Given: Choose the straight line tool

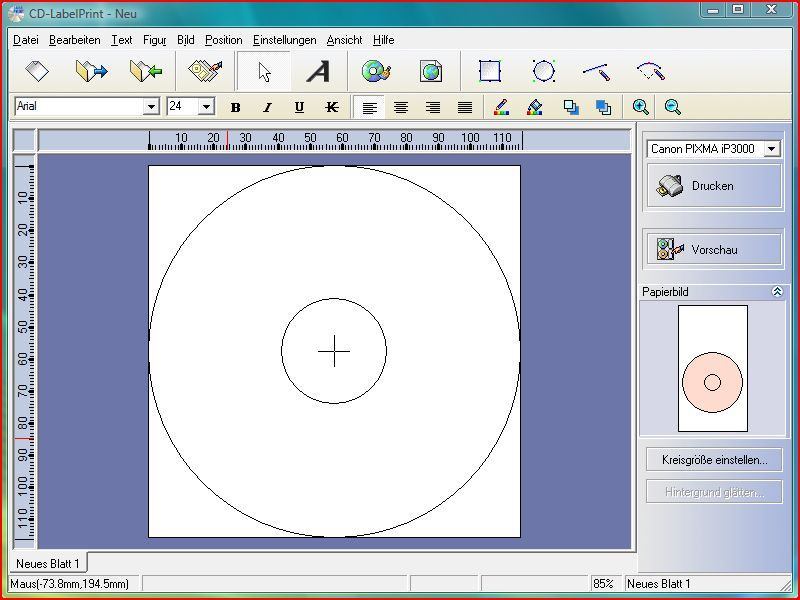Looking at the screenshot, I should pos(597,72).
